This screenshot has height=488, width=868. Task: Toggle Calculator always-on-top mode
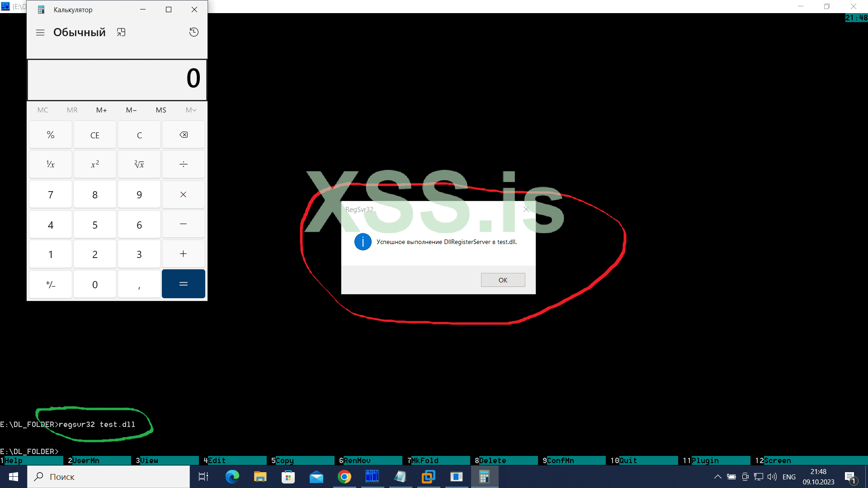coord(121,32)
